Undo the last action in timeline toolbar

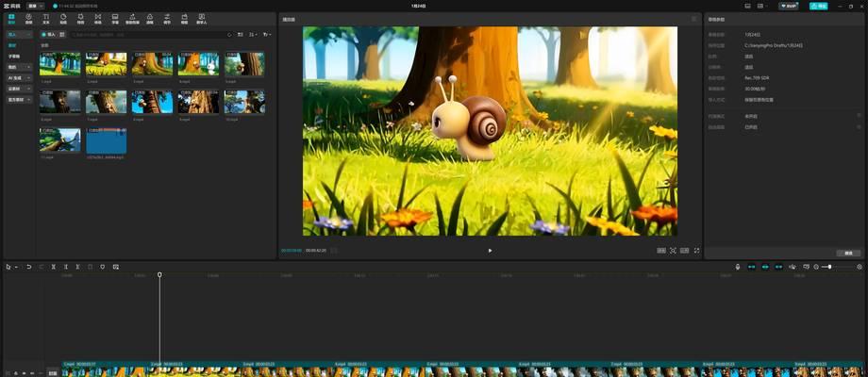coord(29,267)
